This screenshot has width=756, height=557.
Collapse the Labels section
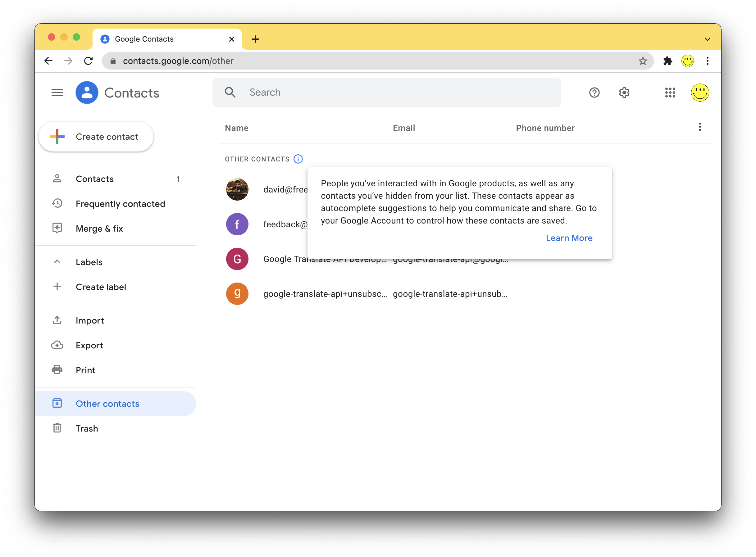[x=57, y=262]
